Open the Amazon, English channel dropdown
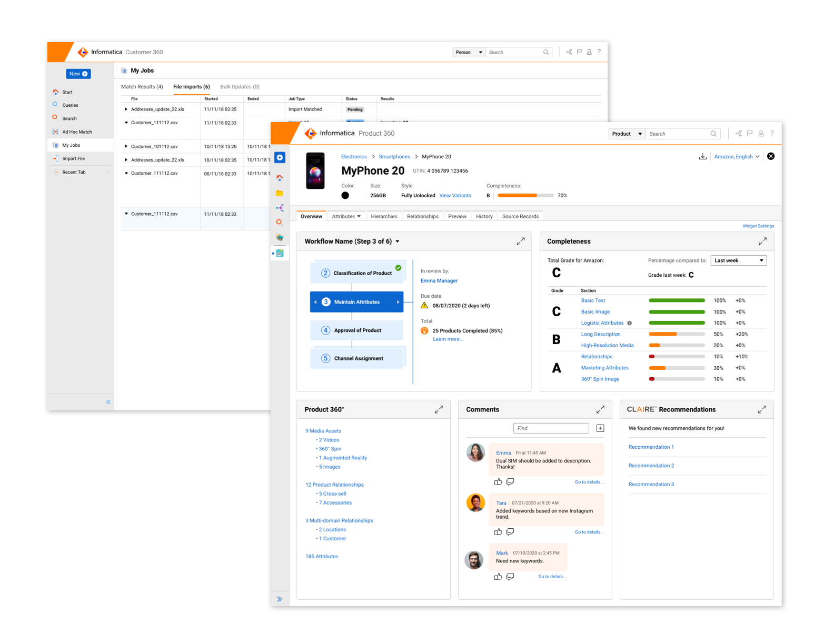The height and width of the screenshot is (644, 834). 737,156
